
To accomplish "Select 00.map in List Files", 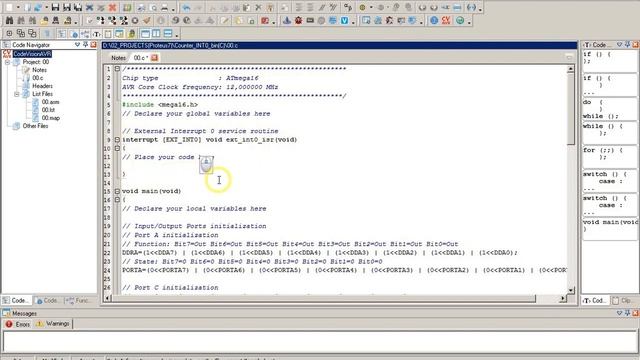I will pos(51,118).
